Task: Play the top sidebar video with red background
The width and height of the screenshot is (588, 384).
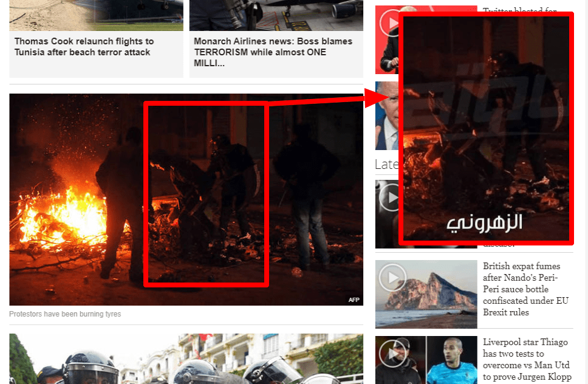Action: [x=389, y=23]
